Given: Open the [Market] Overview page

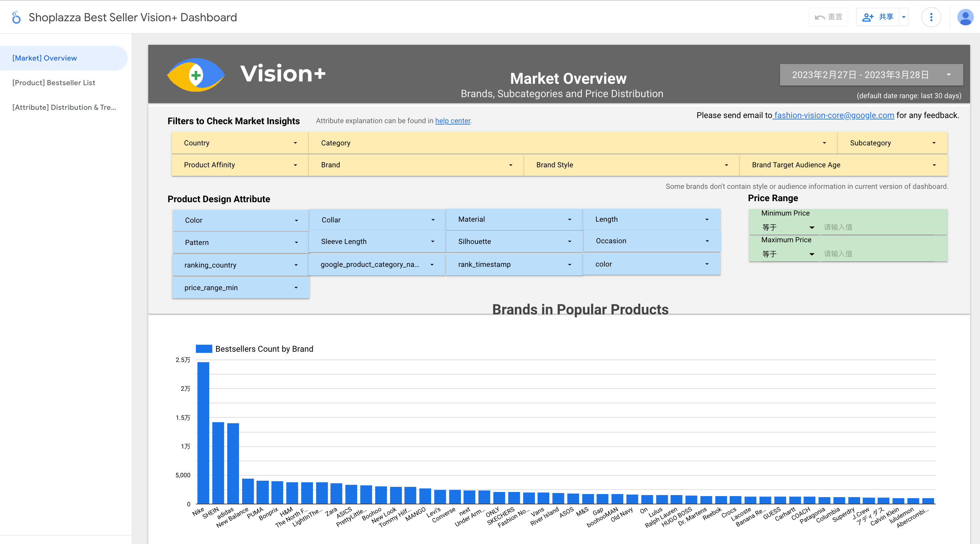Looking at the screenshot, I should 64,58.
